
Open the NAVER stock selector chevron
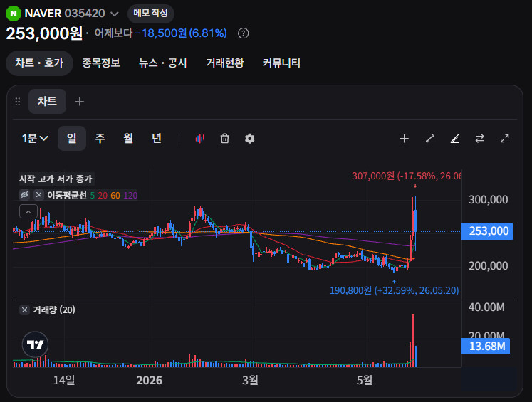[x=115, y=14]
